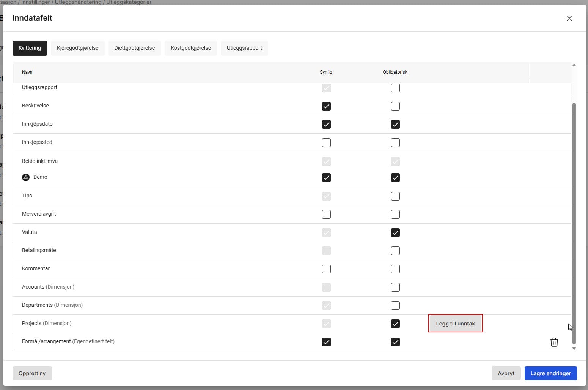Uncheck Obligatorisk for Innkjøpsdato

395,125
